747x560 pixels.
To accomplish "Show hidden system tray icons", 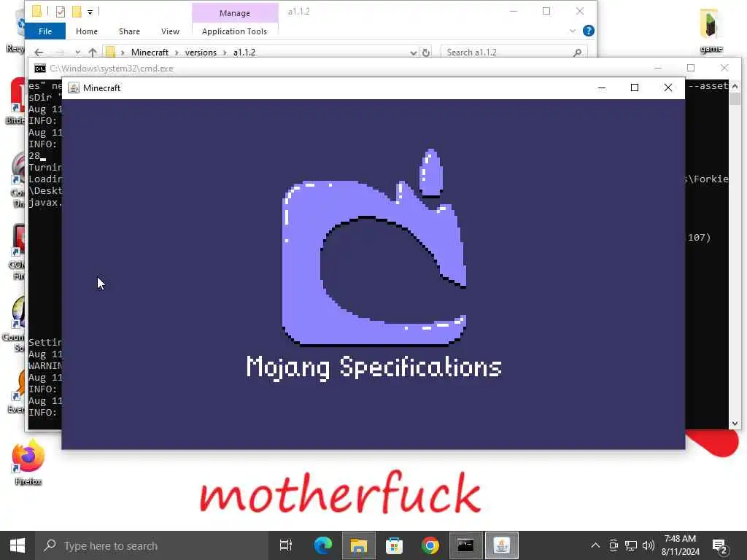I will [x=595, y=545].
